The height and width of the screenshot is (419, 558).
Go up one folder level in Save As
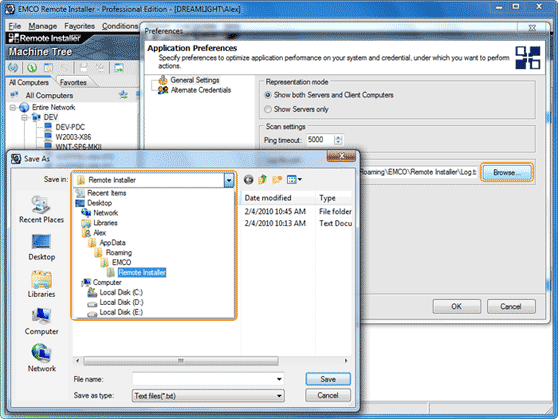[263, 179]
